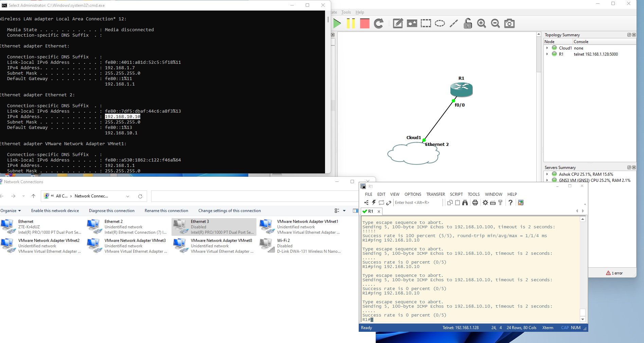This screenshot has width=644, height=343.
Task: Open Quick Connect with the lightning icon
Action: click(x=374, y=203)
